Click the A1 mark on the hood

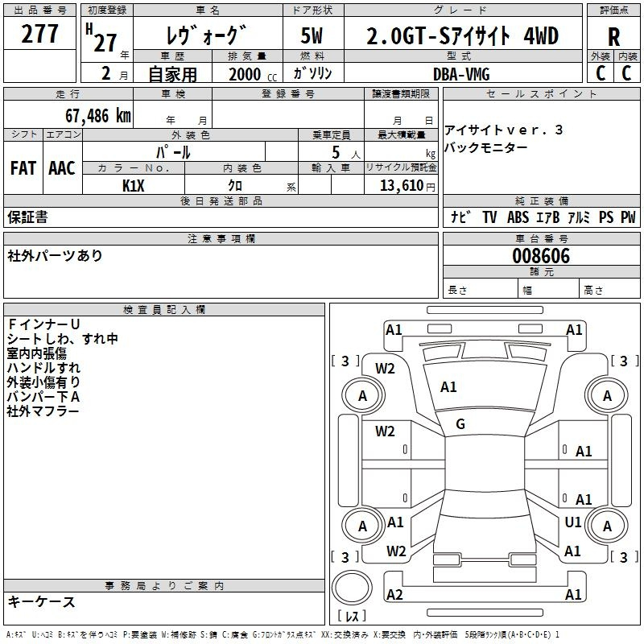click(x=448, y=387)
